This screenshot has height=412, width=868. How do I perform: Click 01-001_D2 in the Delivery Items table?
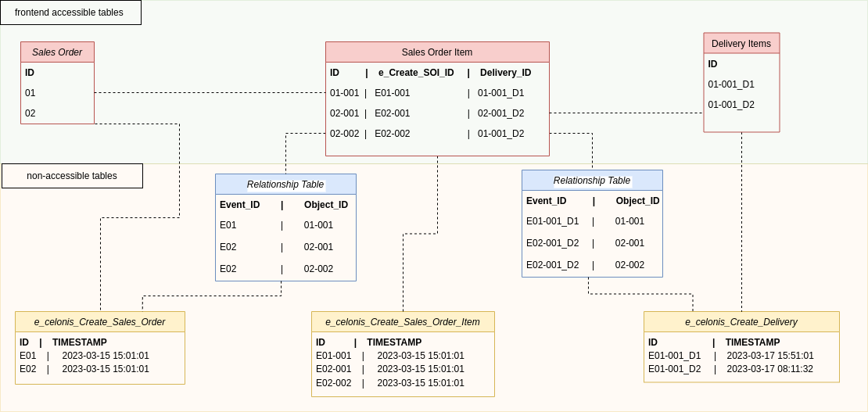tap(731, 105)
